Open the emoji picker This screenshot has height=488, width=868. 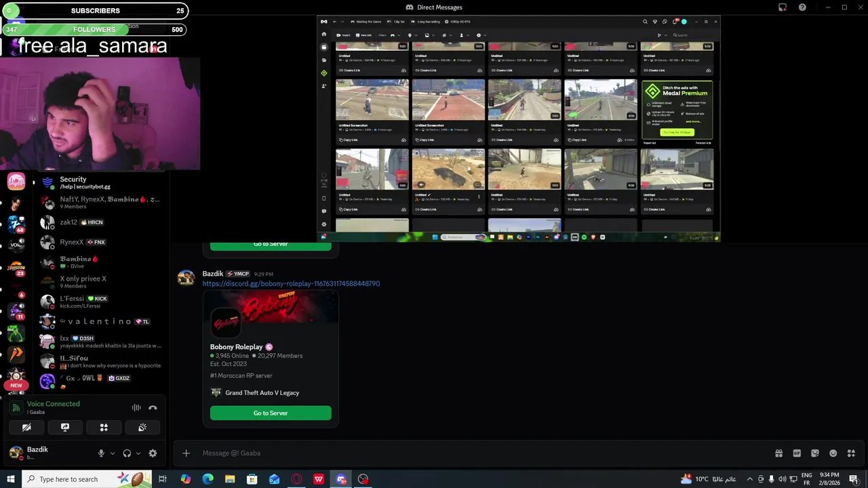(x=833, y=453)
